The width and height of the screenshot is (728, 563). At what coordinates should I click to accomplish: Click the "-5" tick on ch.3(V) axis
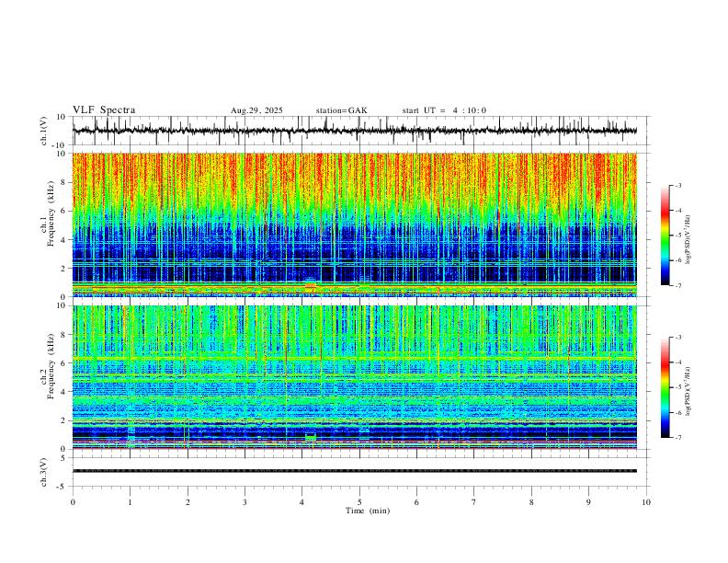click(63, 487)
